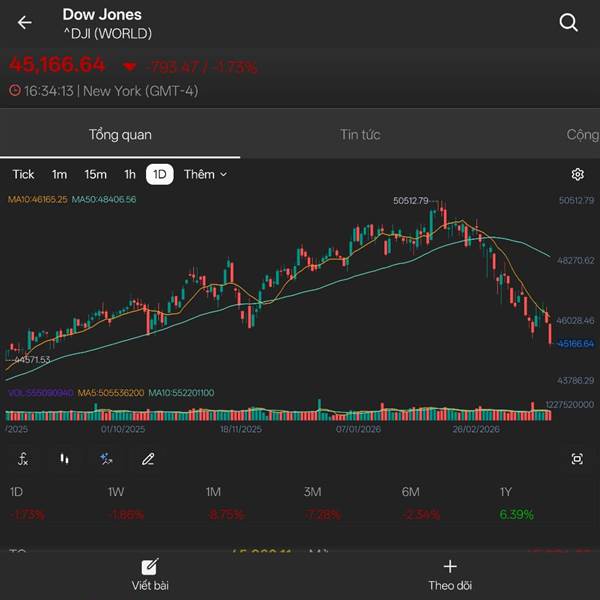
Task: Change chart type with candlestick icon
Action: 64,458
